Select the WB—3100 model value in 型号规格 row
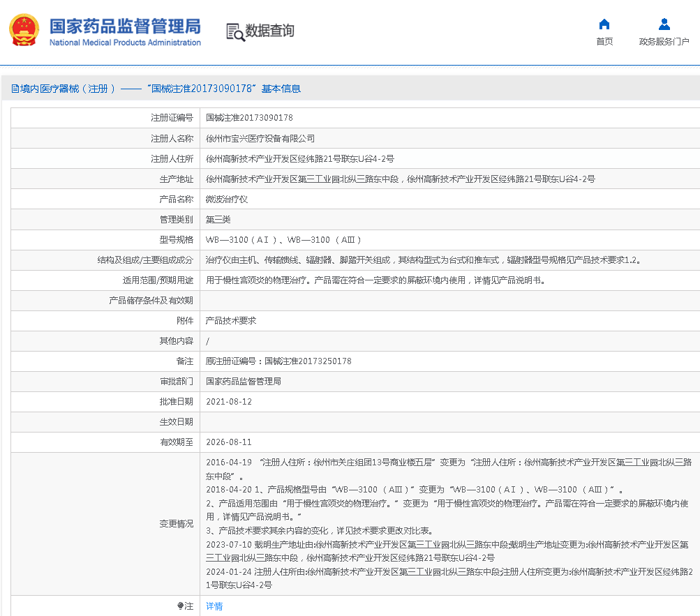 (x=283, y=240)
